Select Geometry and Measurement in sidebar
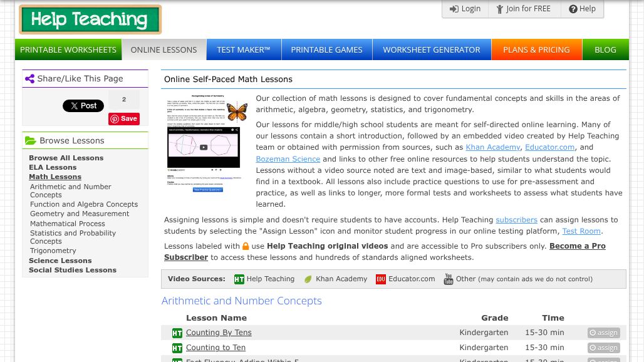 80,214
